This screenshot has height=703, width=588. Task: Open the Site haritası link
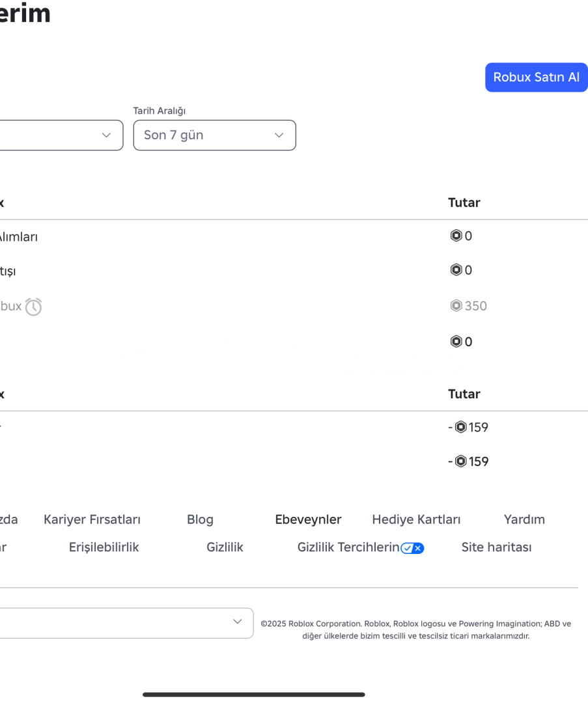(496, 547)
